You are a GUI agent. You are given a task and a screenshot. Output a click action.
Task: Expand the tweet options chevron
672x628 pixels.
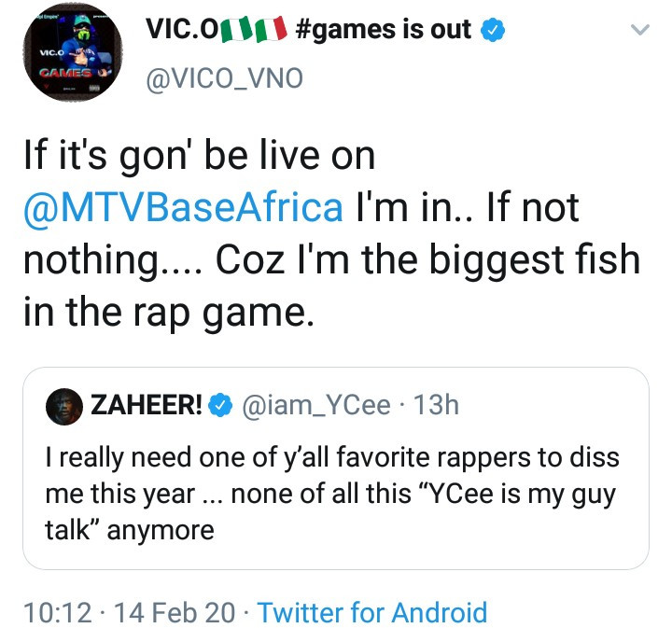639,31
